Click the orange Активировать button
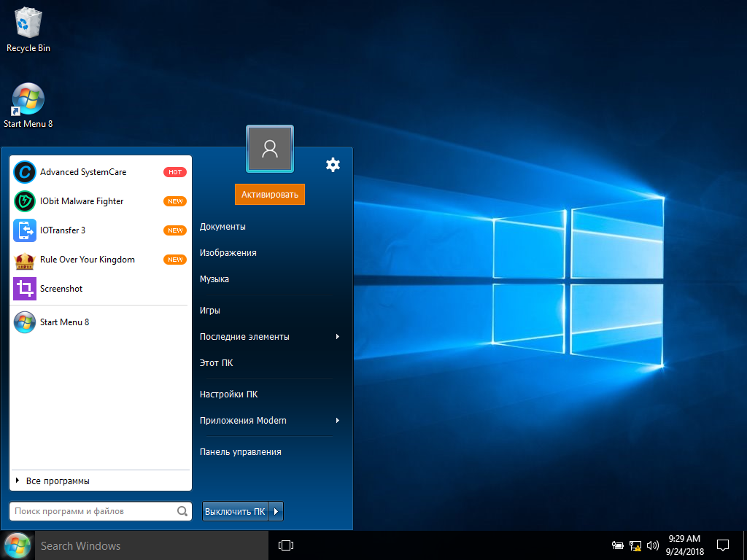 [x=270, y=194]
